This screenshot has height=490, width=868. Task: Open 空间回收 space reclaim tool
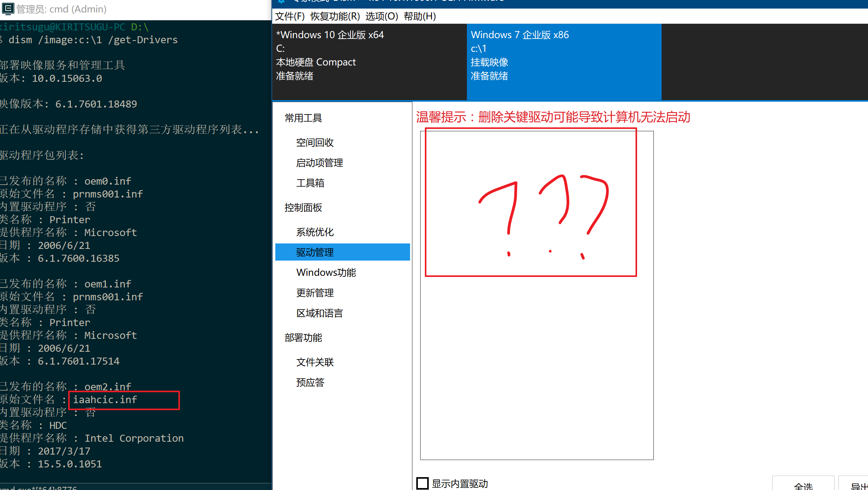(x=315, y=142)
